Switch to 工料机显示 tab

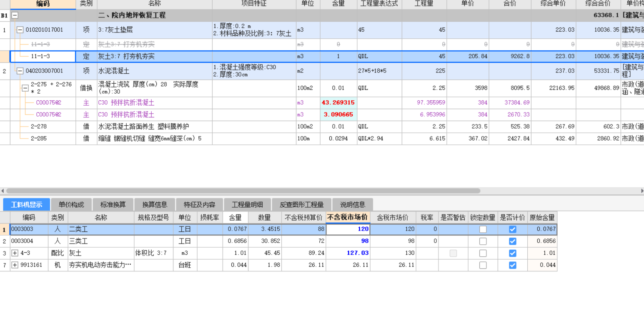pyautogui.click(x=27, y=204)
